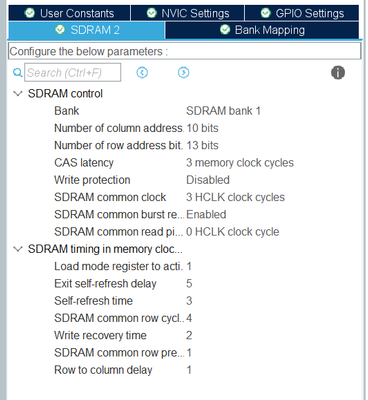
Task: Select the Bank parameter row label
Action: pos(67,111)
